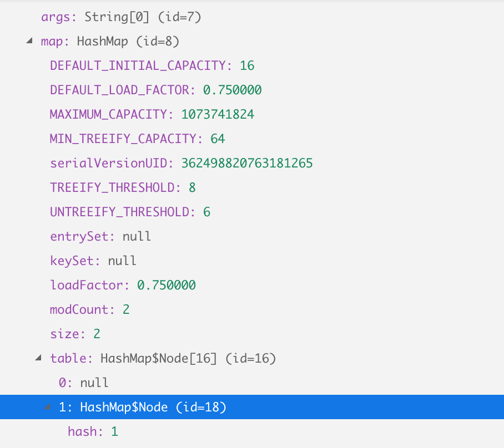Select the UNTREEIFY_THRESHOLD row
This screenshot has width=504, height=448.
[x=130, y=212]
